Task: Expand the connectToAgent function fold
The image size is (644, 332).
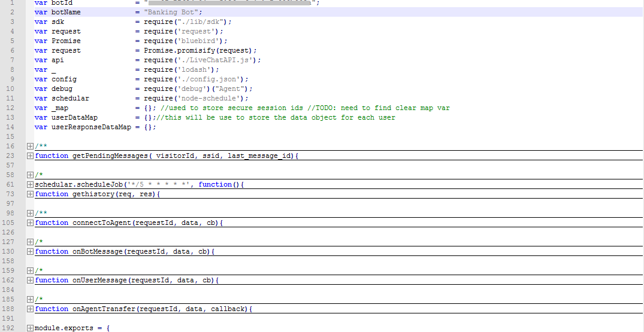Action: coord(30,223)
